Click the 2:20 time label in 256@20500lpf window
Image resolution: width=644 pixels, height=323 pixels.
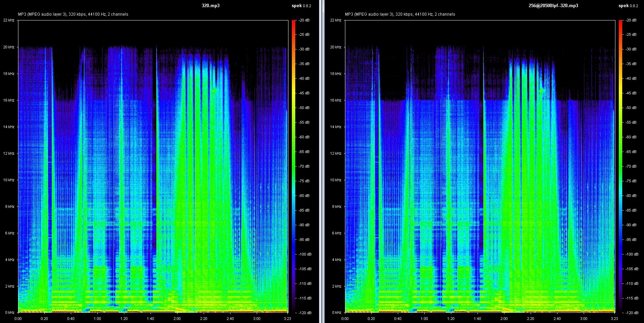point(531,319)
